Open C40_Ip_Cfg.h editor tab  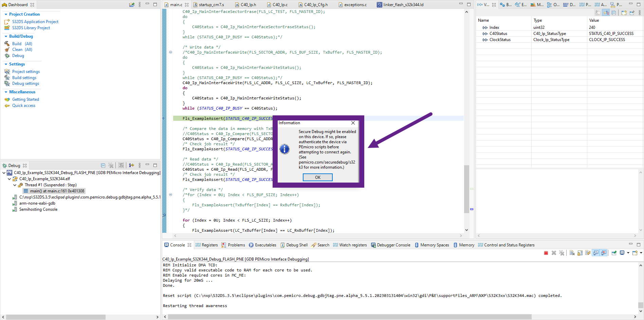tap(313, 5)
